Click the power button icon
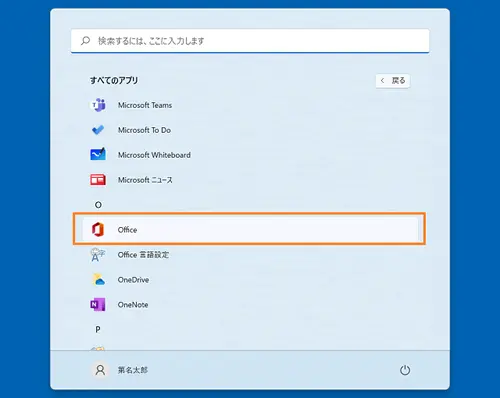Image resolution: width=500 pixels, height=398 pixels. (405, 370)
